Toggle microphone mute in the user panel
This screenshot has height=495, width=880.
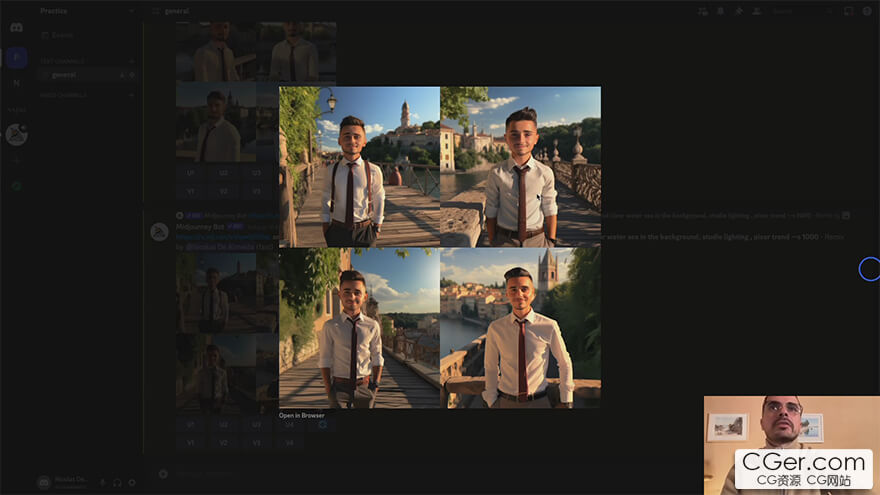[103, 482]
